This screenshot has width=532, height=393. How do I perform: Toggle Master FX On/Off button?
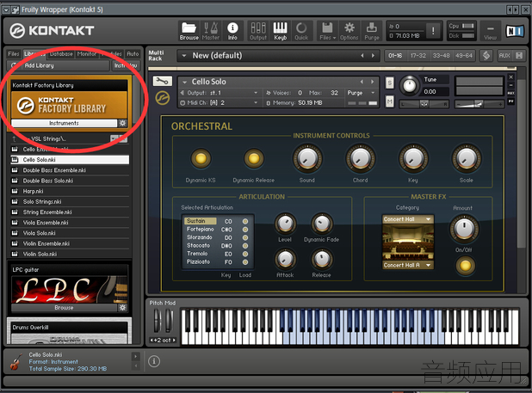tap(465, 265)
